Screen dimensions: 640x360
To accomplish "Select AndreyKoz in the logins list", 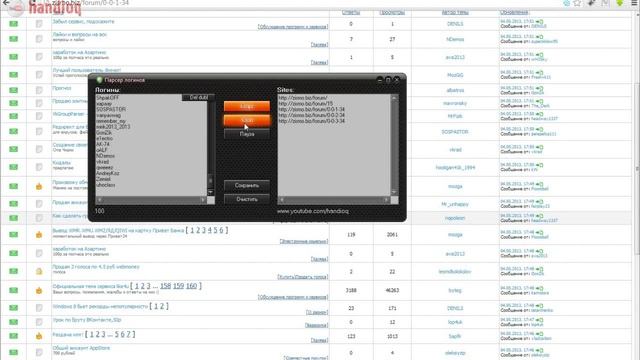I will (x=108, y=173).
